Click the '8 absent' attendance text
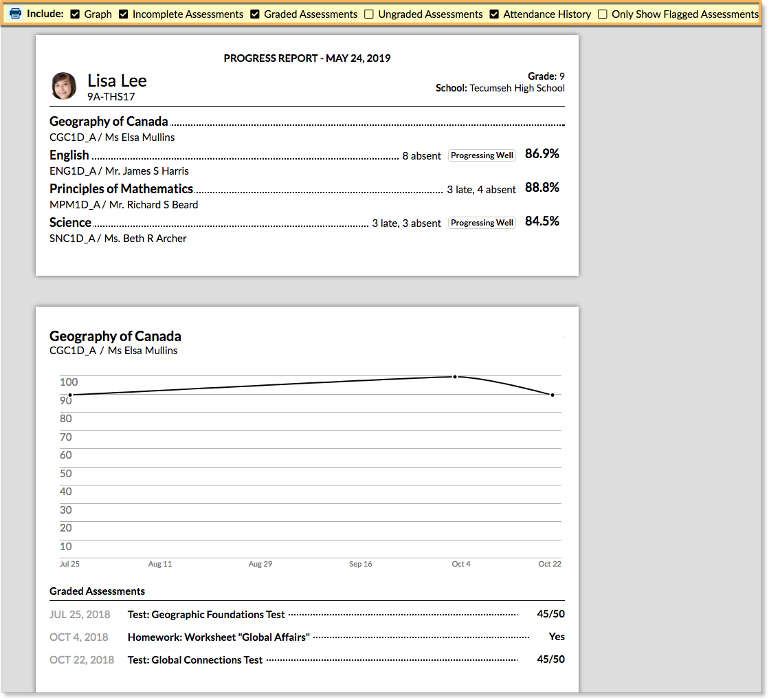Viewport: 769px width, 700px height. click(422, 156)
